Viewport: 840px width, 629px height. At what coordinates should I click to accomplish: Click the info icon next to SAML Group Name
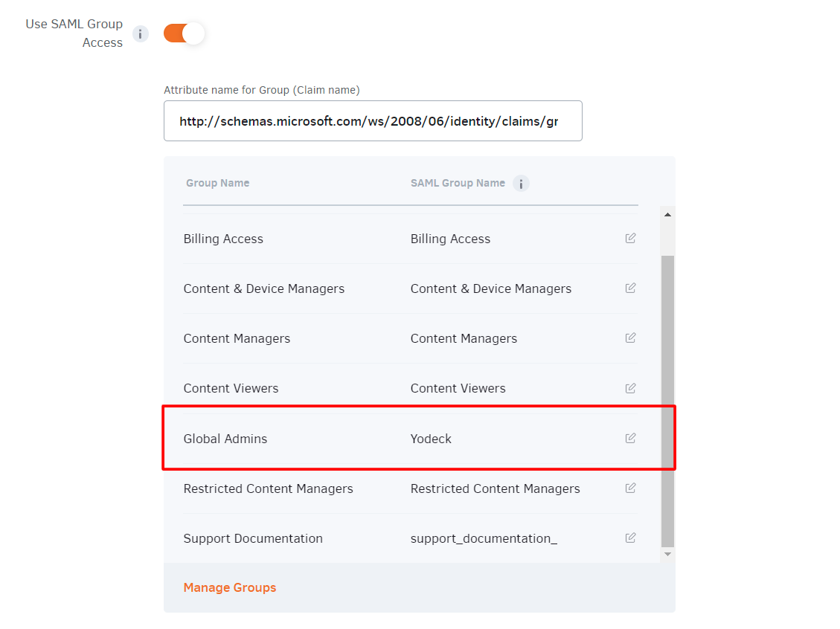[521, 184]
